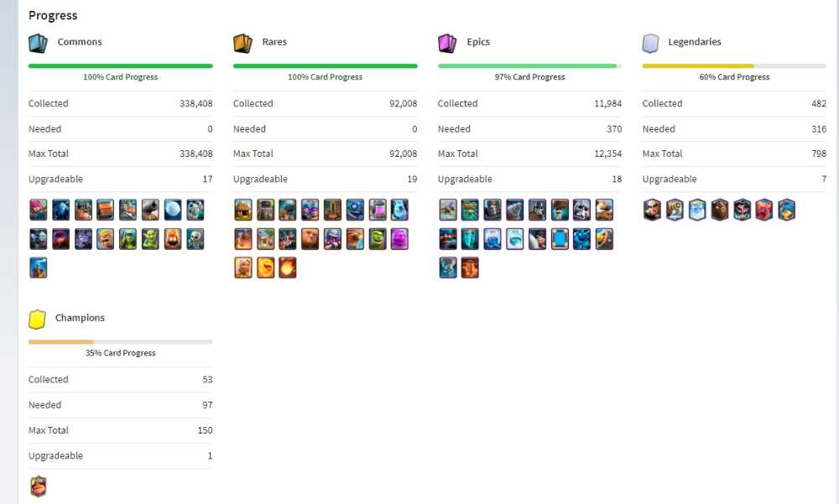The height and width of the screenshot is (504, 839).
Task: Click Epics collected value "11,984"
Action: click(607, 103)
